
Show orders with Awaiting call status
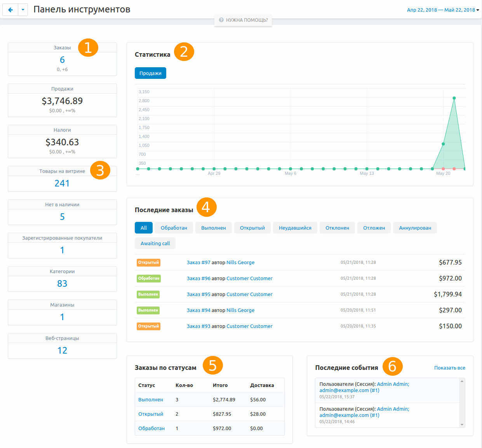click(155, 243)
